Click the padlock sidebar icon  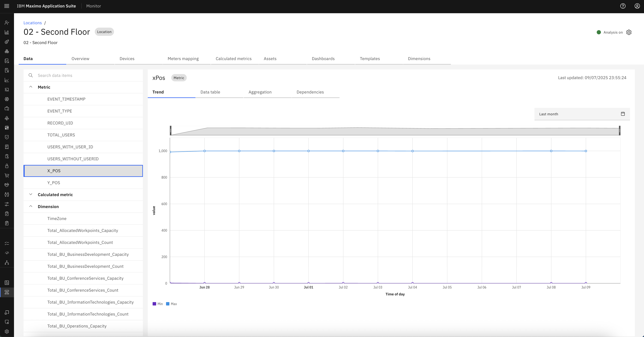pyautogui.click(x=7, y=166)
